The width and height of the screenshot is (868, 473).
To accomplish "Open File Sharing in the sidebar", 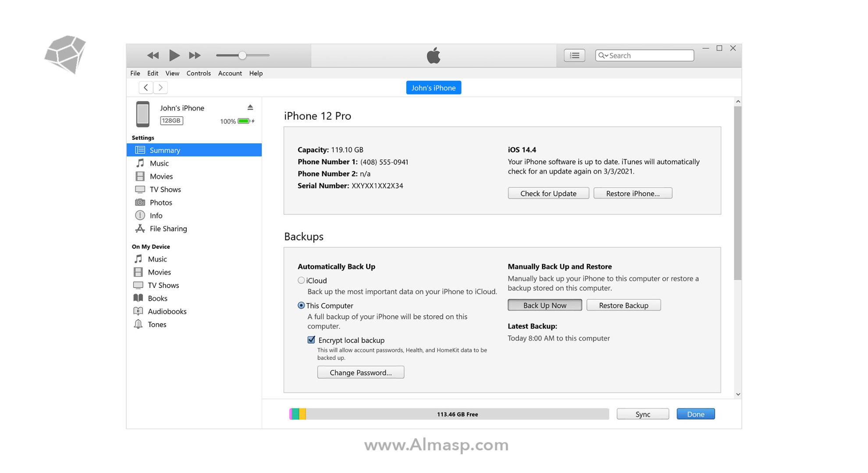I will [x=194, y=229].
